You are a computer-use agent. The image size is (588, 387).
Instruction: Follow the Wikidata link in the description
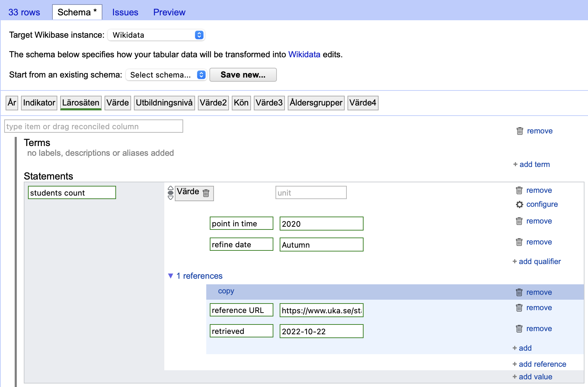pos(304,54)
